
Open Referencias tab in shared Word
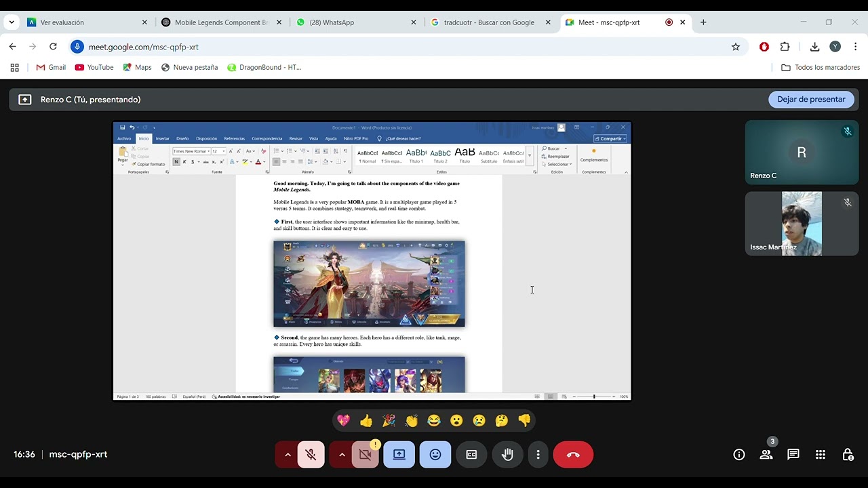pos(235,138)
